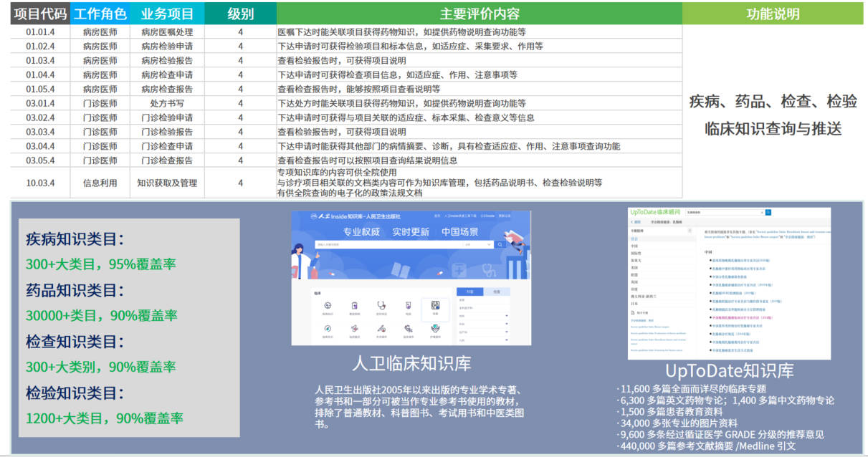The width and height of the screenshot is (868, 457).
Task: Open the category dropdown beside 人卫 search box
Action: pos(477,244)
